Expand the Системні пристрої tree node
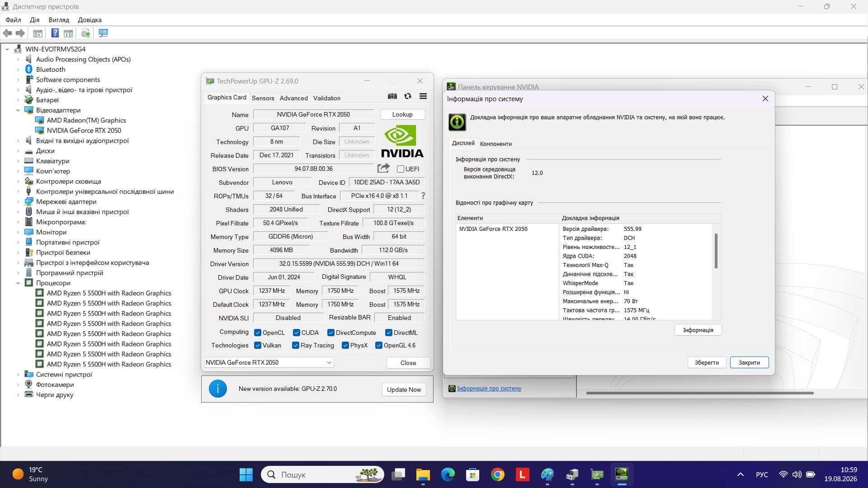 [18, 375]
